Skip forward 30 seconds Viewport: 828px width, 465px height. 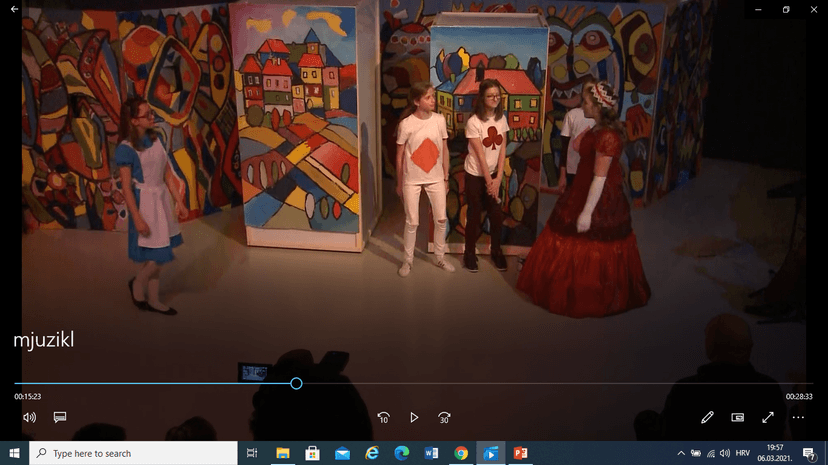(x=445, y=417)
